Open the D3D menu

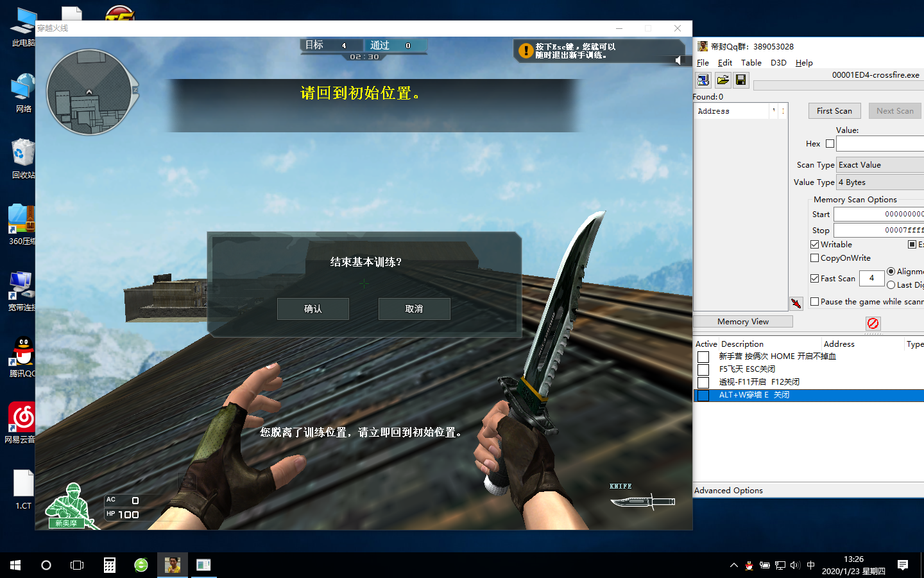tap(778, 63)
